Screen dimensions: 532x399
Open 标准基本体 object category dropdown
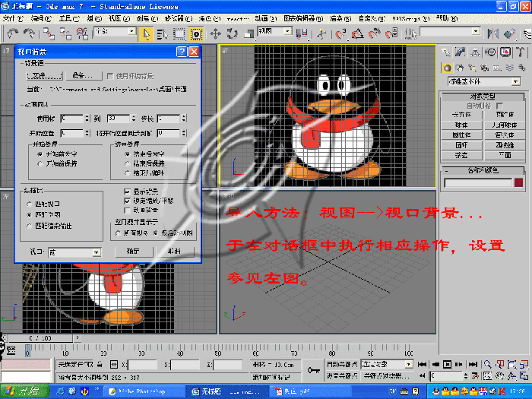(x=516, y=82)
